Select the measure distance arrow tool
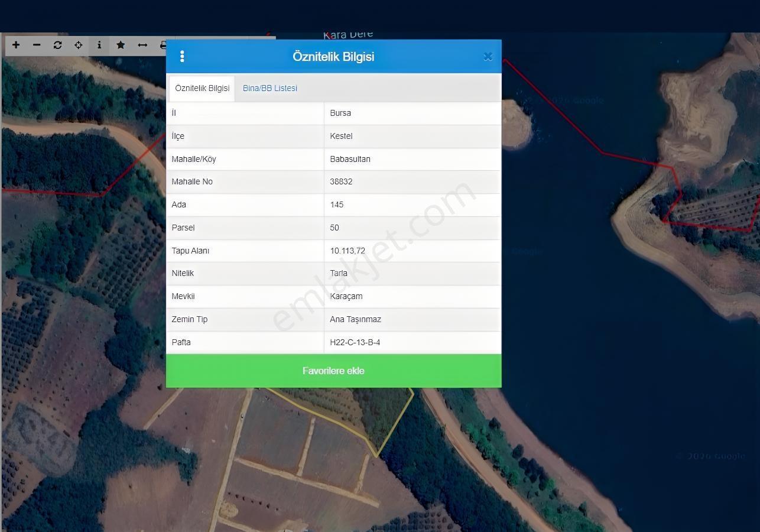760x532 pixels. pyautogui.click(x=142, y=45)
